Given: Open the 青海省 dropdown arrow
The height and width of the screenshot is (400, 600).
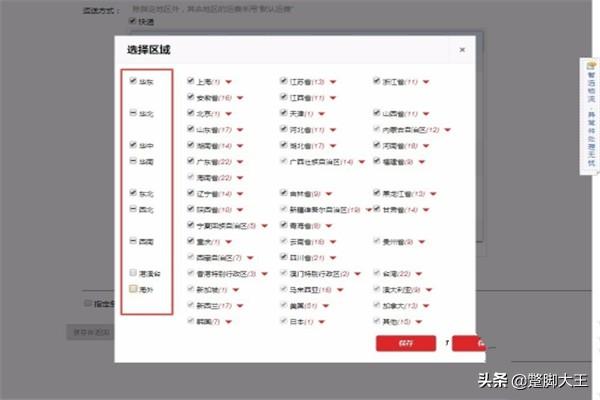Looking at the screenshot, I should point(329,226).
